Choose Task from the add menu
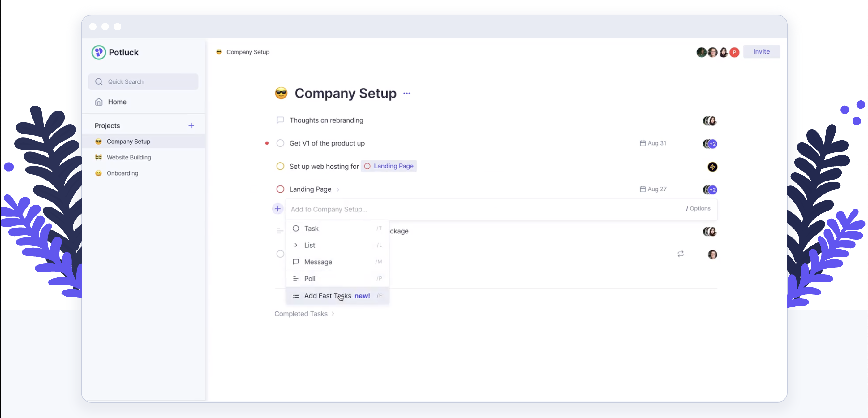This screenshot has height=418, width=868. tap(337, 229)
